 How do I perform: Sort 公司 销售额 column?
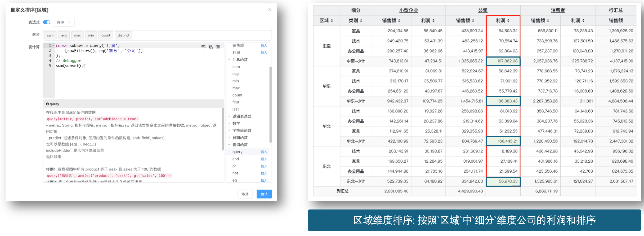473,21
